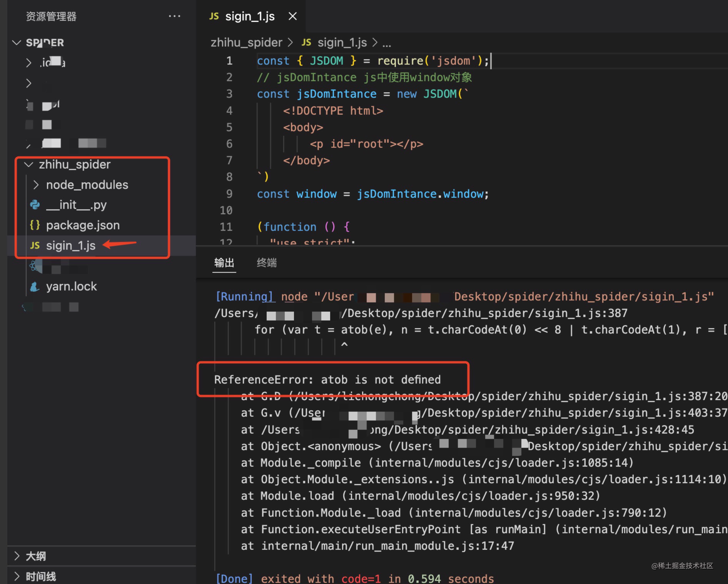Click the (function () { code line
This screenshot has height=584, width=728.
303,227
